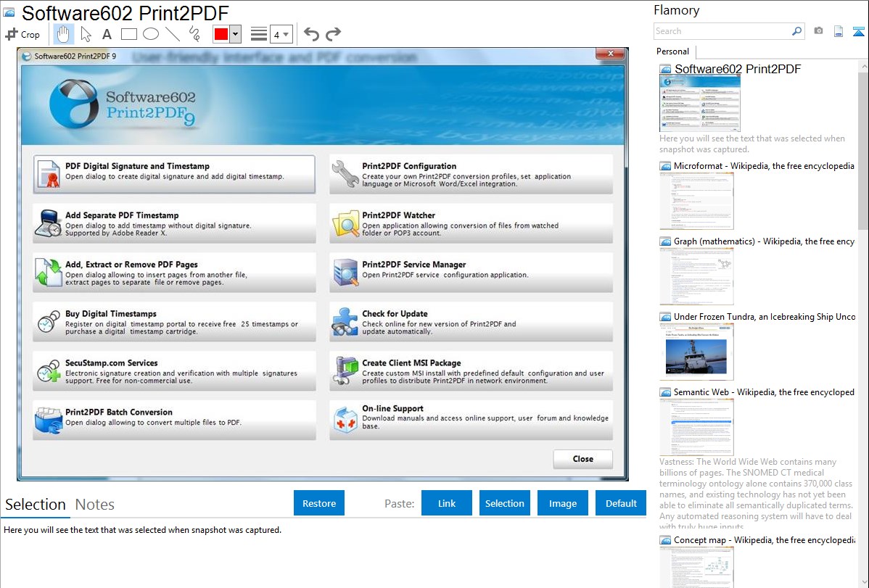Click the rightmost Flamory header icon
Viewport: 869px width, 588px height.
[x=858, y=31]
